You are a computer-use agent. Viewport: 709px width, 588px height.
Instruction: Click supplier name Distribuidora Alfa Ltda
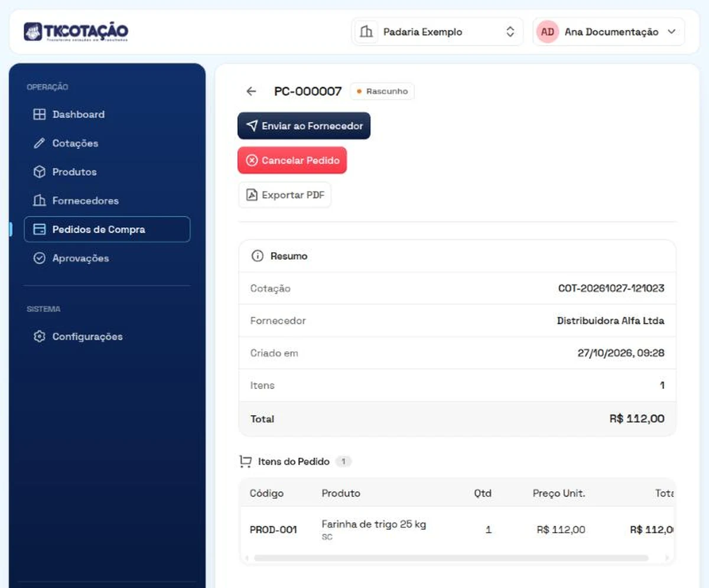click(x=610, y=321)
